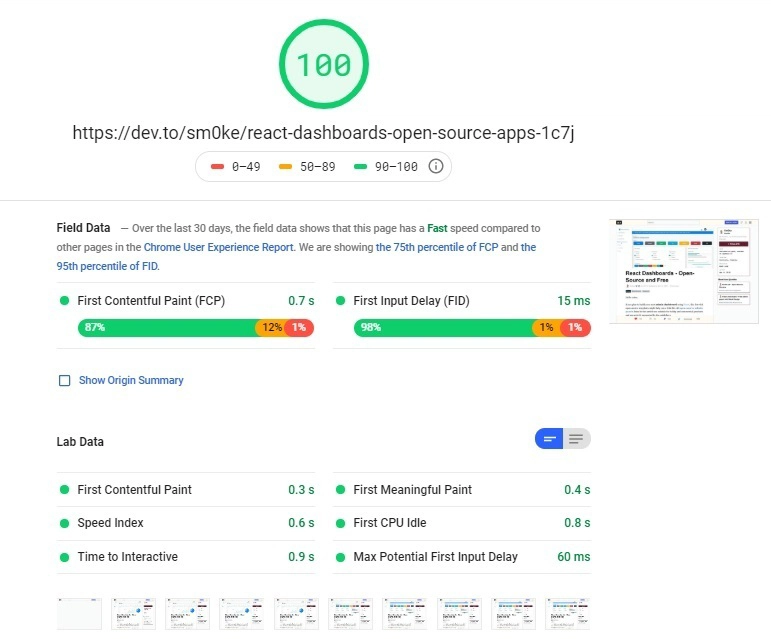The width and height of the screenshot is (771, 639).
Task: Expand the Speed Index lab metric
Action: (186, 523)
